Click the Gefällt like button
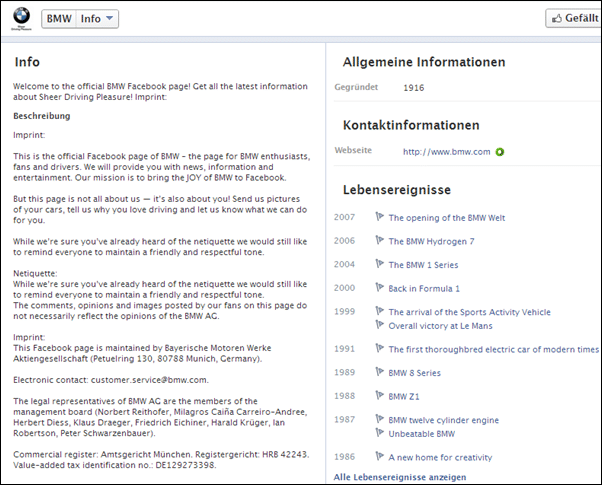Screen dimensions: 602x485 (574, 18)
